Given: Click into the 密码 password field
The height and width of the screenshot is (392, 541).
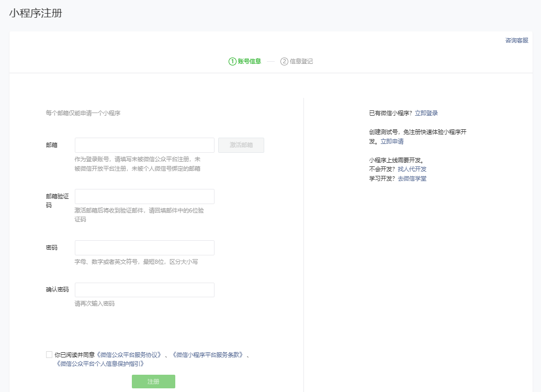Looking at the screenshot, I should click(144, 248).
